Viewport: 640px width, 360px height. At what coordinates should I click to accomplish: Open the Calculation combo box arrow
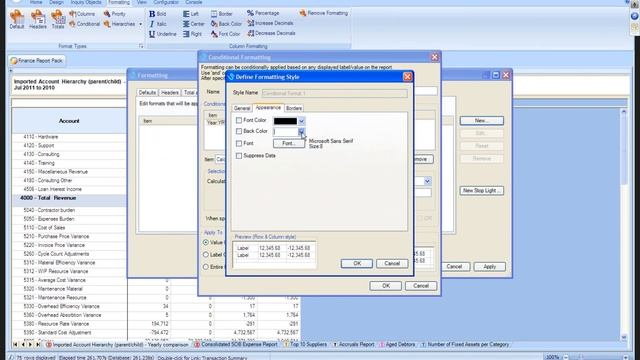click(427, 181)
